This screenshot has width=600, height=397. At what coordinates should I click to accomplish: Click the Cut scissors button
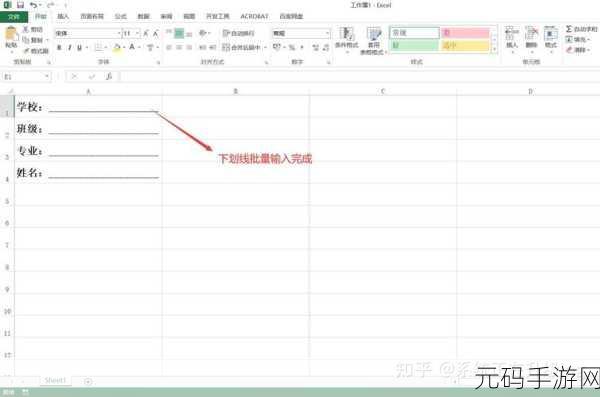point(33,29)
